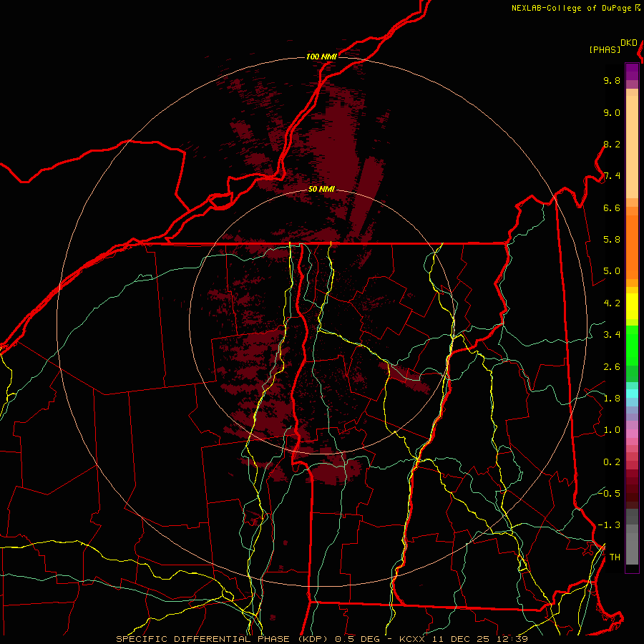Click the [PHAS] legend unit label
644x644 pixels.
point(605,50)
